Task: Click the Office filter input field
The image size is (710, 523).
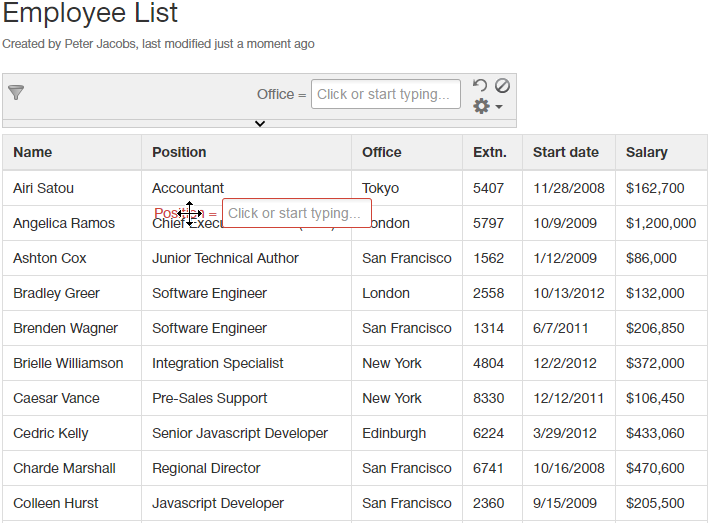Action: pyautogui.click(x=385, y=94)
